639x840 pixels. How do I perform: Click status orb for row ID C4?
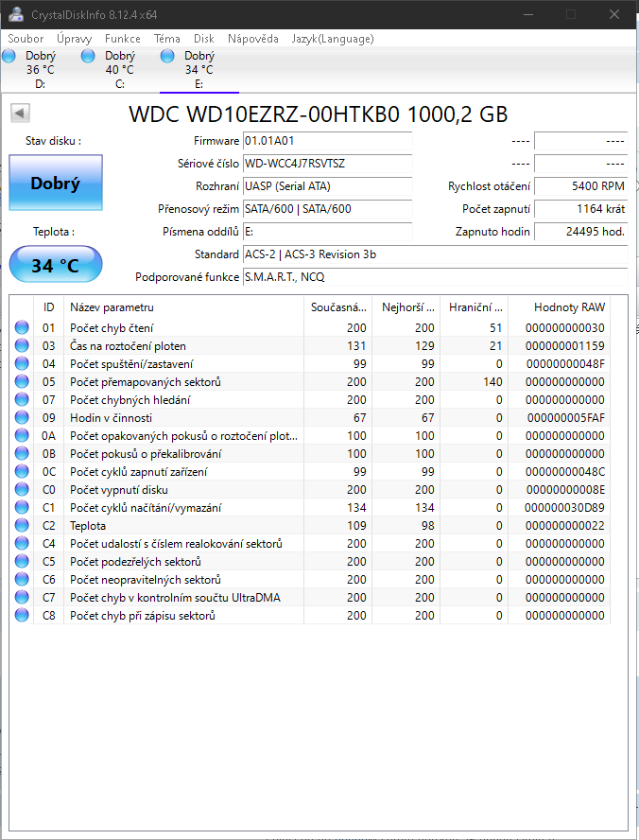[22, 543]
